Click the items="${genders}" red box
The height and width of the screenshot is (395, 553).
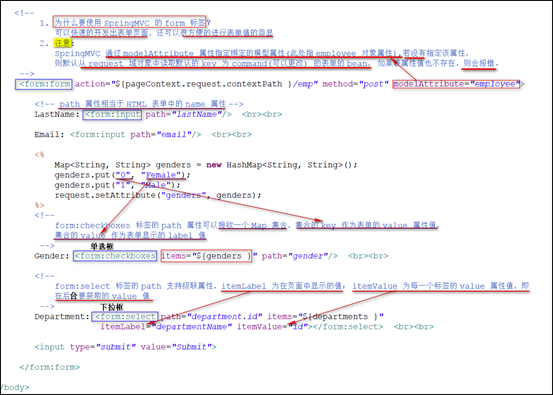pyautogui.click(x=207, y=256)
